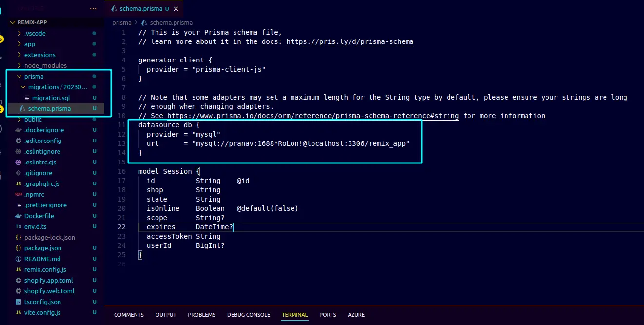Click 'prisma-client-js' provider string

click(229, 69)
